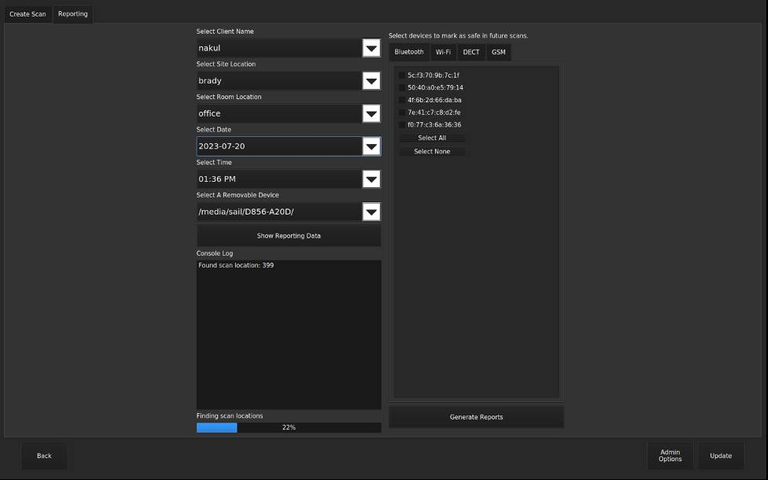Click inside the Console Log text area
Viewport: 768px width, 480px height.
click(x=288, y=335)
